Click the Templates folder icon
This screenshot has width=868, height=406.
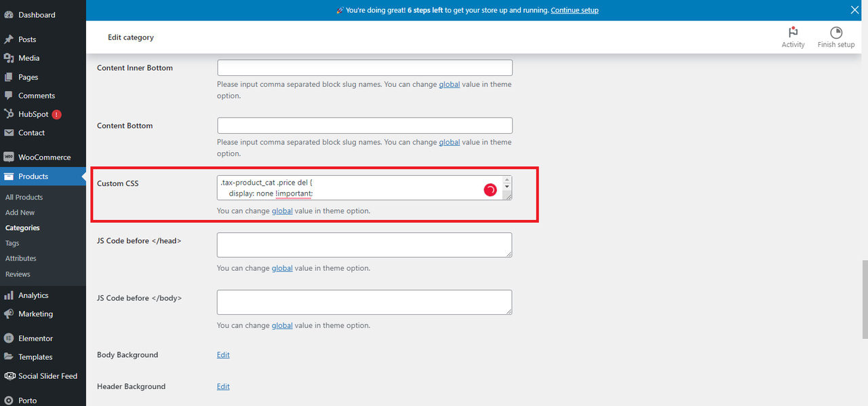pyautogui.click(x=9, y=357)
